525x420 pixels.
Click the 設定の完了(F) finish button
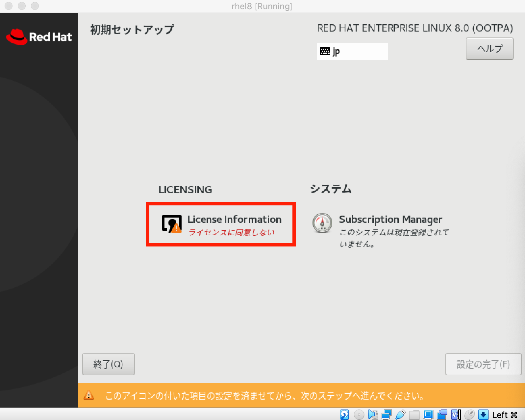[x=483, y=364]
